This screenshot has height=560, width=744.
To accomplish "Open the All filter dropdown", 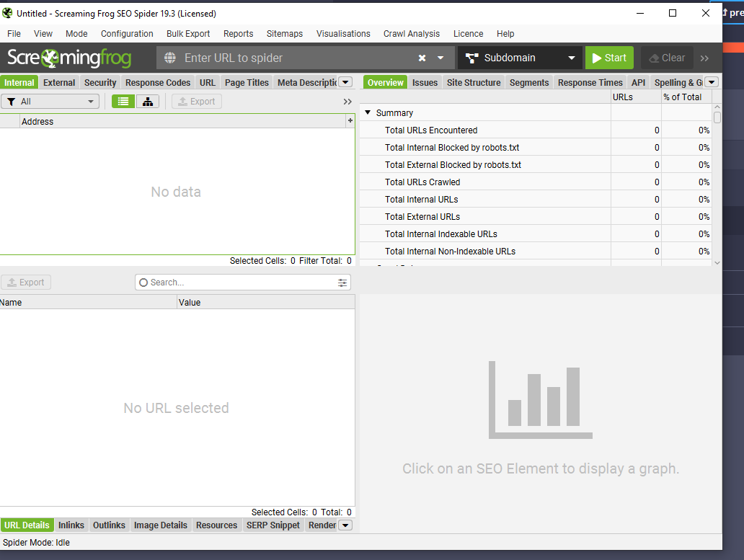I will coord(50,102).
